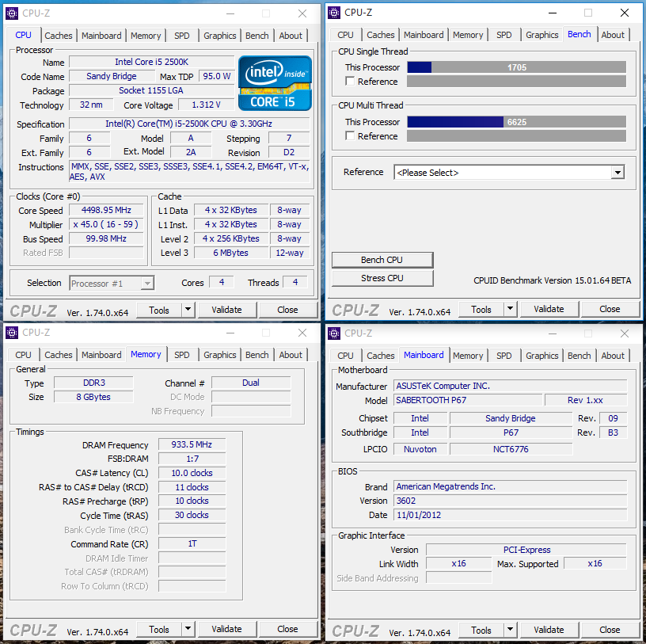
Task: Open Graphics tab in the benchmark window
Action: (542, 35)
